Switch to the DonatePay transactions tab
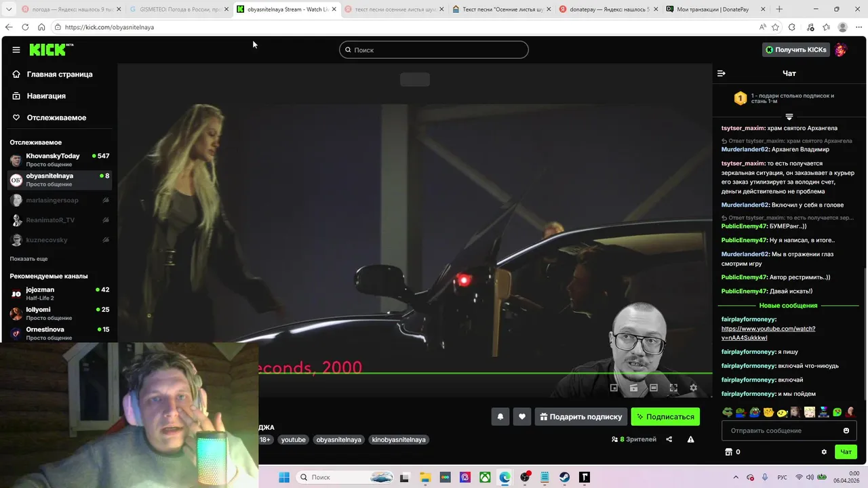The width and height of the screenshot is (868, 488). pos(716,9)
